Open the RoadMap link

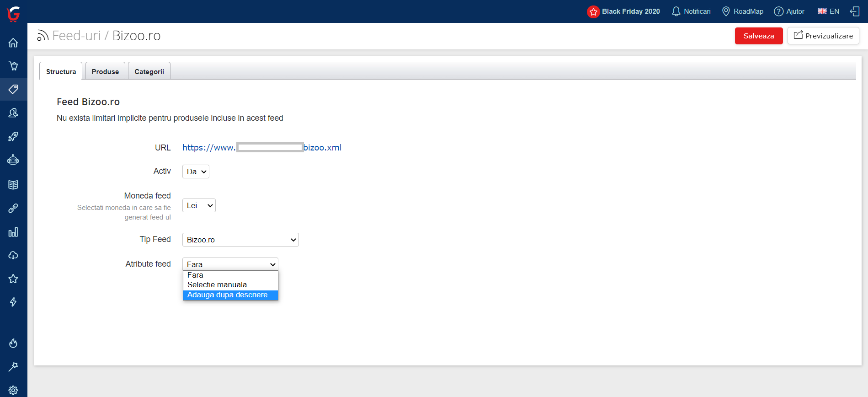[x=748, y=11]
